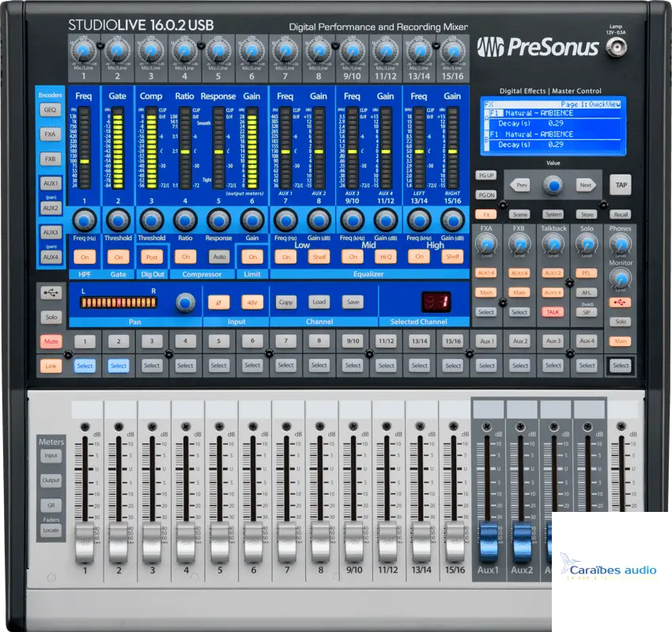Open the Scene menu page
Screen dimensions: 672x632
(x=520, y=215)
